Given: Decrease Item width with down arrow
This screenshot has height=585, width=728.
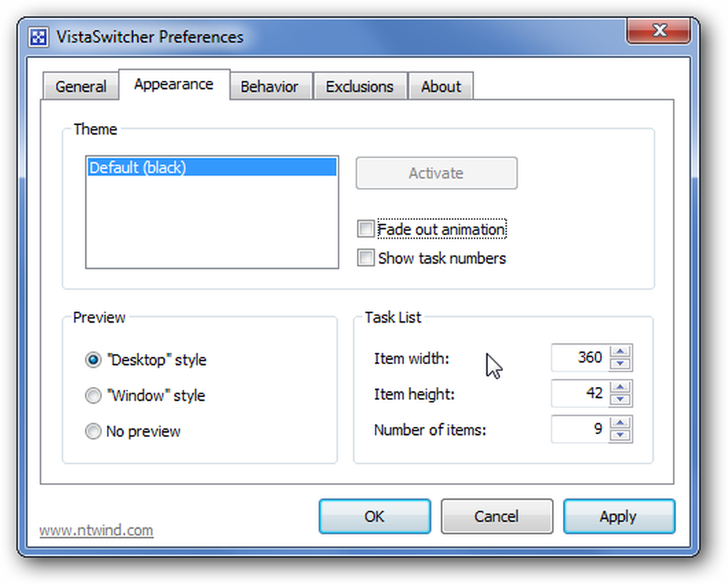Looking at the screenshot, I should (620, 364).
